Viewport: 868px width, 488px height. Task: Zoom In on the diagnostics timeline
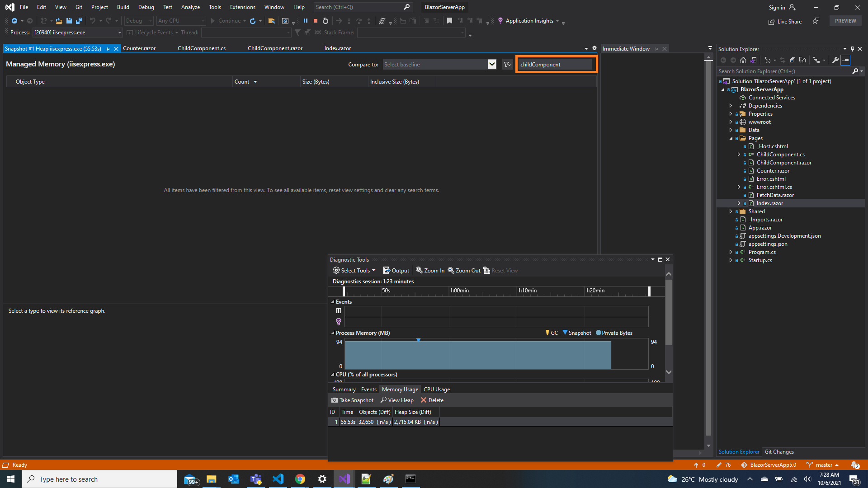[429, 270]
